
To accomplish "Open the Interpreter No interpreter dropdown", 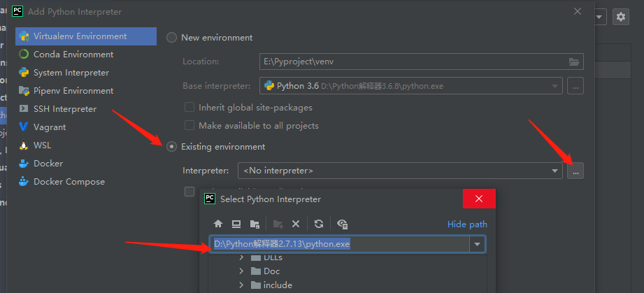I will click(400, 171).
